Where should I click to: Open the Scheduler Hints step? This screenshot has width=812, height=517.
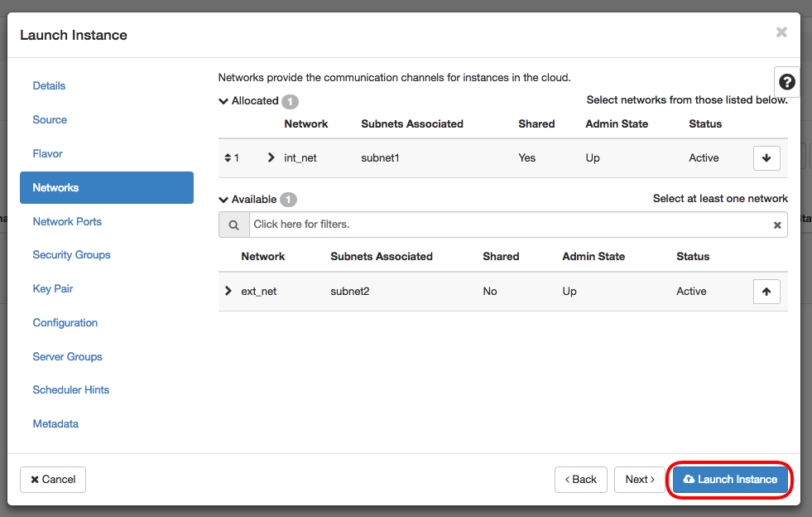coord(71,390)
